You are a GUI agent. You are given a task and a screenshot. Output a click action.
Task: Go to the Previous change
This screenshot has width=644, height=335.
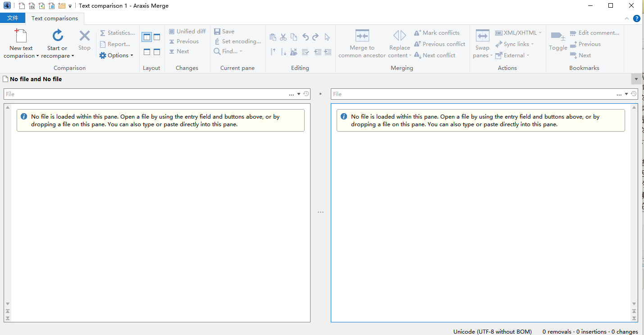tap(184, 41)
